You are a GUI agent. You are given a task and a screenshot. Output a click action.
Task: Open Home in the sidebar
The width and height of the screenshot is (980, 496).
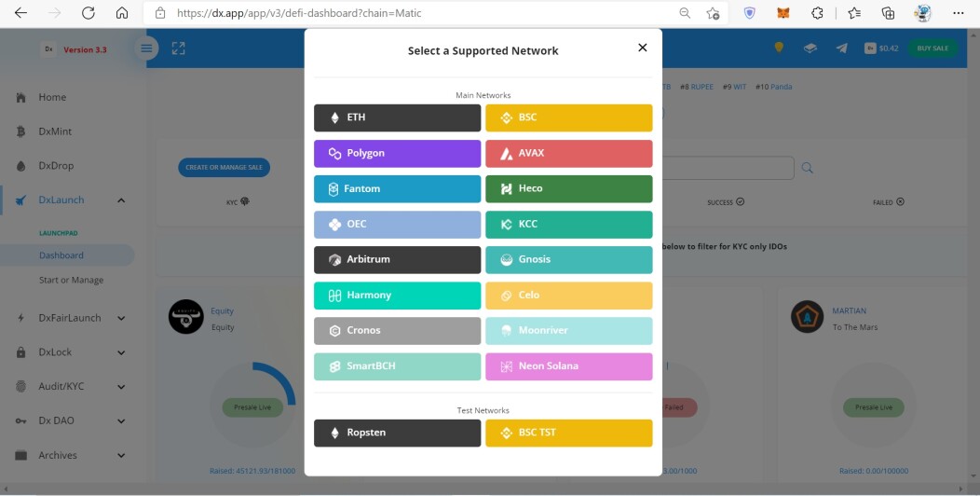coord(52,98)
